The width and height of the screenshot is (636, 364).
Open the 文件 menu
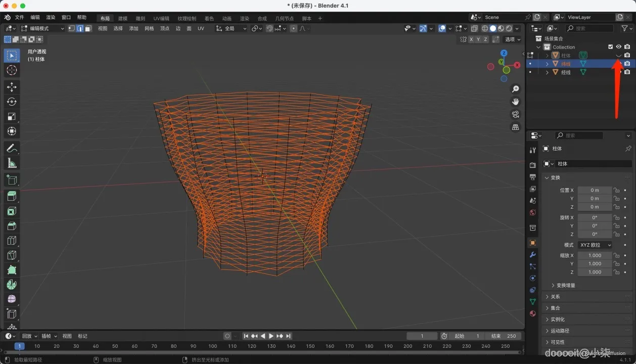(19, 17)
